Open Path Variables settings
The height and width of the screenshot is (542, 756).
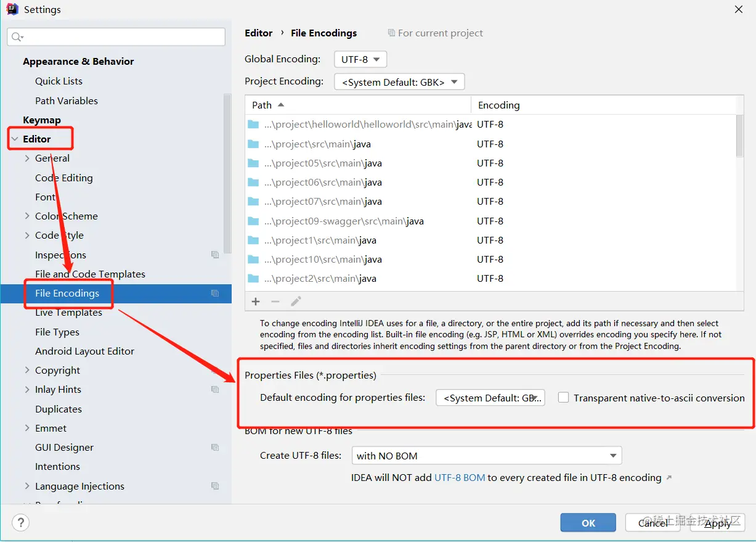(x=67, y=101)
